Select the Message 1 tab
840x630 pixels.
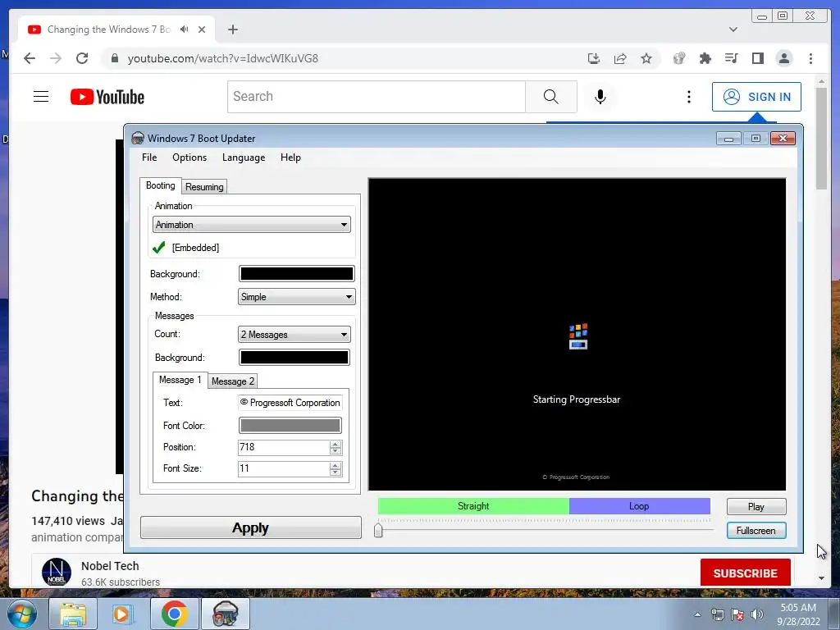point(180,380)
